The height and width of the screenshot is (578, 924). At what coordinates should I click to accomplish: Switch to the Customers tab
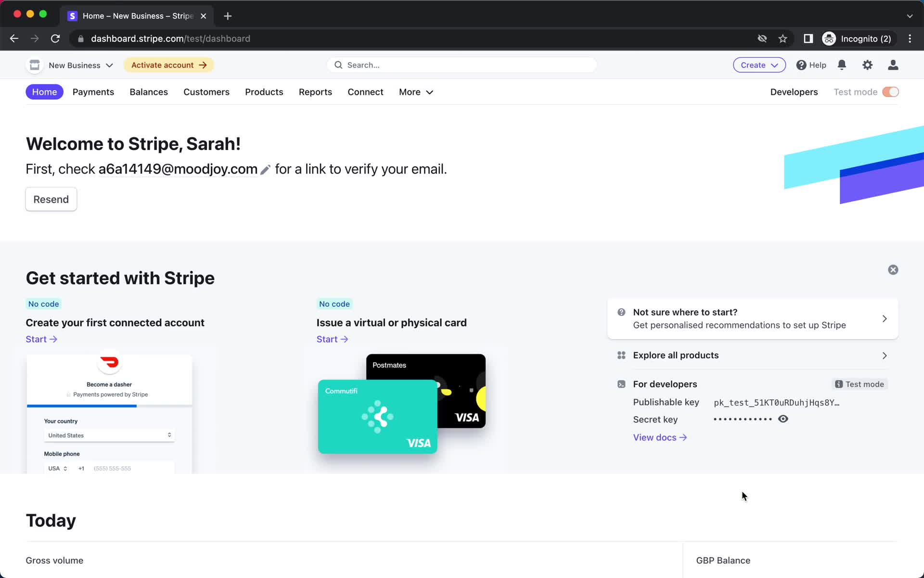[x=206, y=92]
